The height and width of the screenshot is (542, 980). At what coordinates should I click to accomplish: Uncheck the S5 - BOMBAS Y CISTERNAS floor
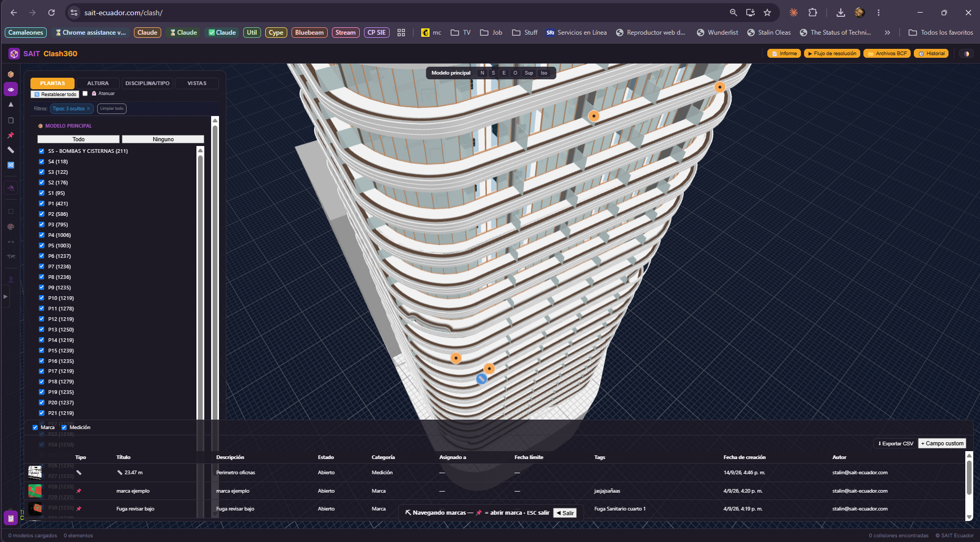tap(41, 151)
